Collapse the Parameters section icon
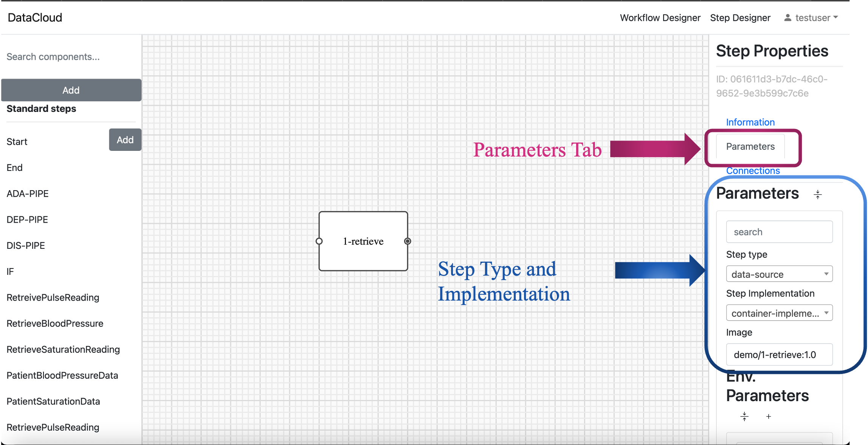 coord(818,195)
